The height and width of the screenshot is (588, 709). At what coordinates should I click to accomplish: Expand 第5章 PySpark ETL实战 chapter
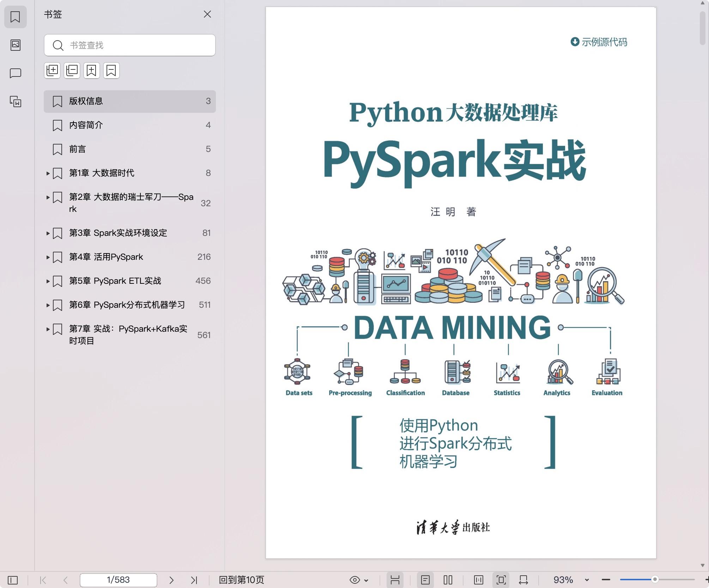48,281
